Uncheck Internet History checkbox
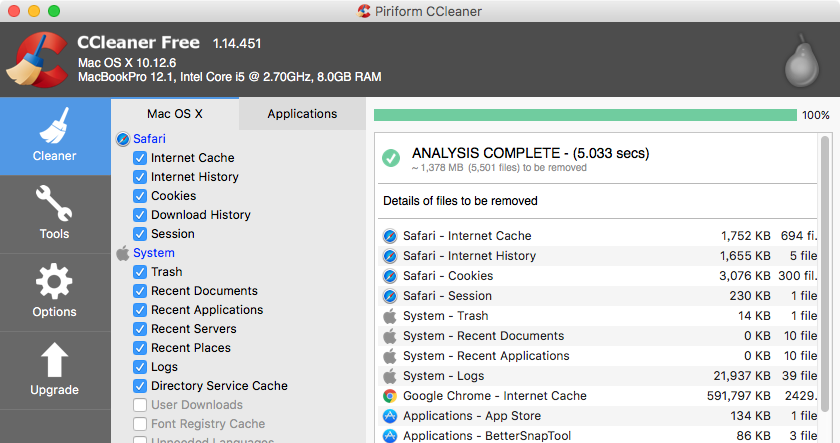This screenshot has height=443, width=840. pos(140,177)
